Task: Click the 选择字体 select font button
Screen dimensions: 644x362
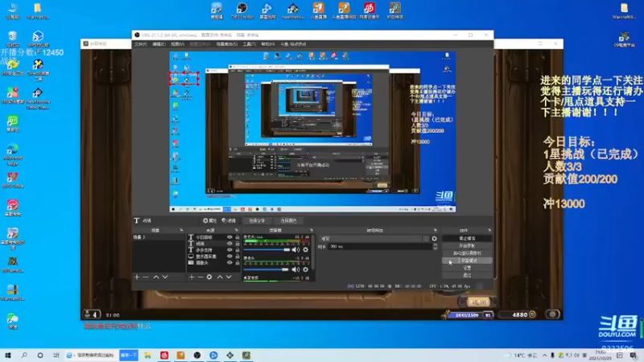Action: click(257, 220)
